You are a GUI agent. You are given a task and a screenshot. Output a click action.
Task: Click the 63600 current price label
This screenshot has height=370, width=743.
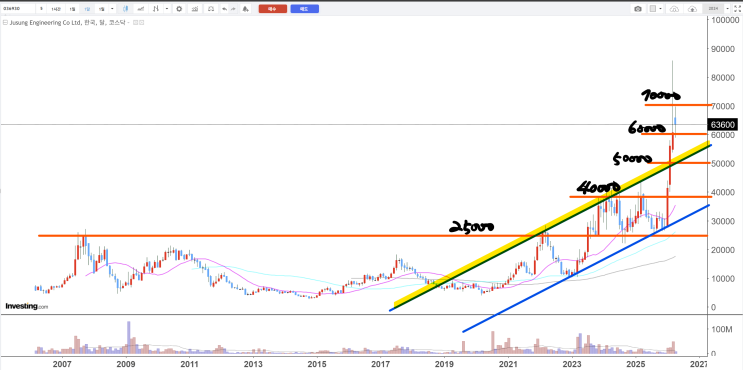click(723, 125)
